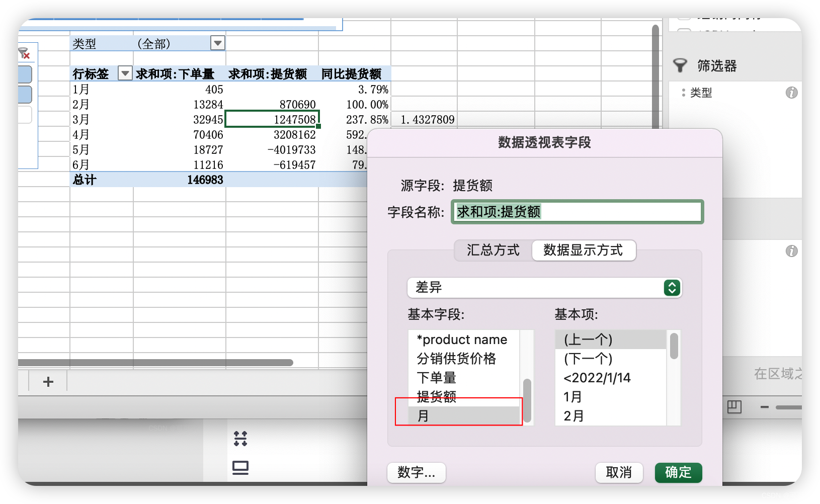Select 下单量 in 基本字段 list
Viewport: 820px width, 504px height.
pyautogui.click(x=464, y=378)
